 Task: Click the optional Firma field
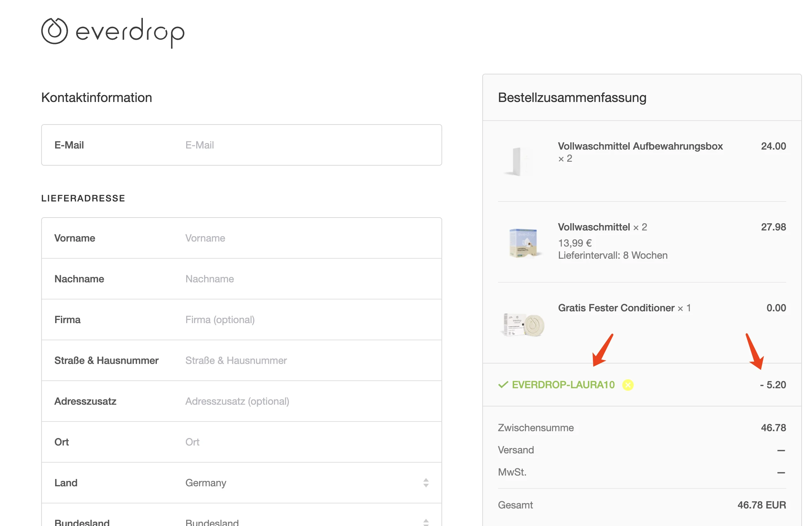point(242,320)
